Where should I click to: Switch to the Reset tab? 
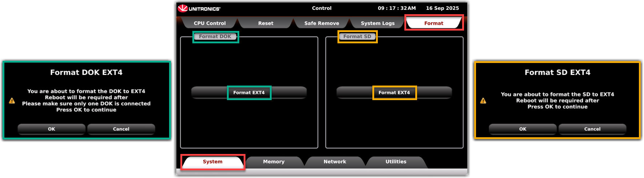coord(265,23)
